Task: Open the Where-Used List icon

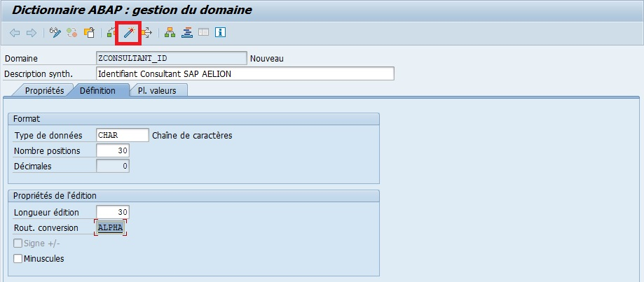Action: click(146, 33)
